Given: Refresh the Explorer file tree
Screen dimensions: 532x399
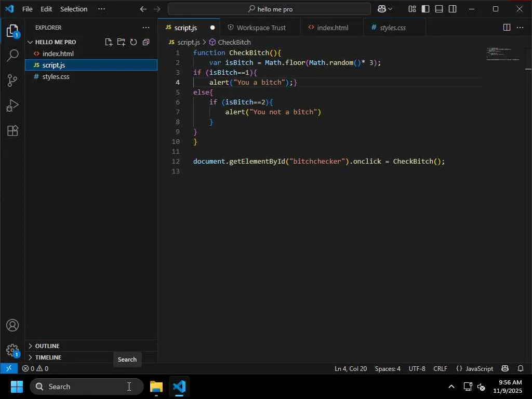Looking at the screenshot, I should point(134,42).
